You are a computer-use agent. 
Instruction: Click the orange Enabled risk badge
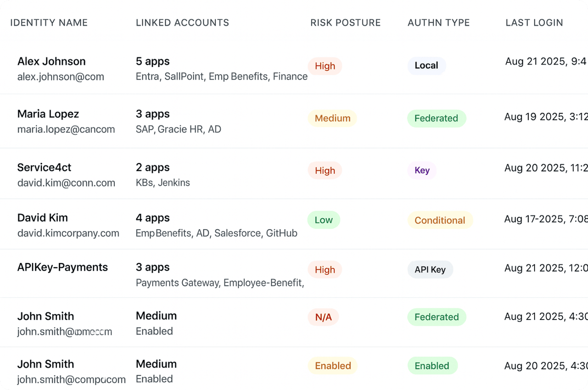(333, 366)
